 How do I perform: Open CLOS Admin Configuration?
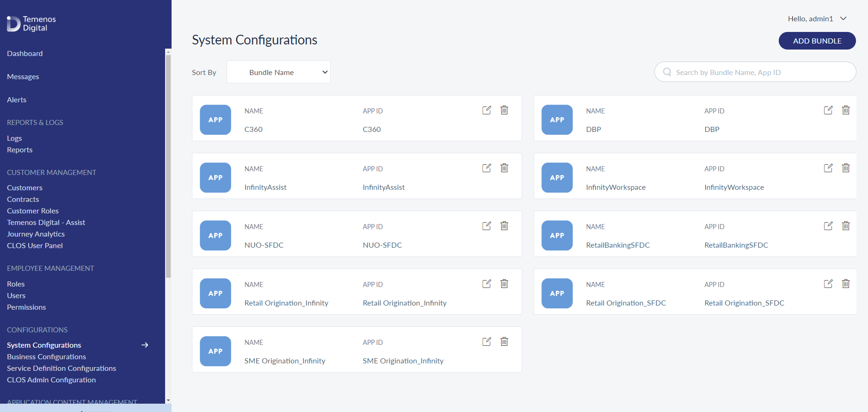(x=51, y=380)
